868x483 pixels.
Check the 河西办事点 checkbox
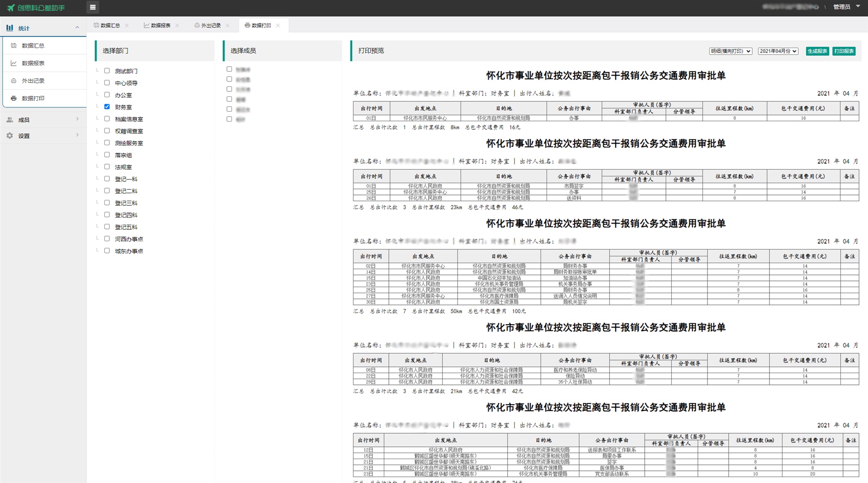[107, 238]
